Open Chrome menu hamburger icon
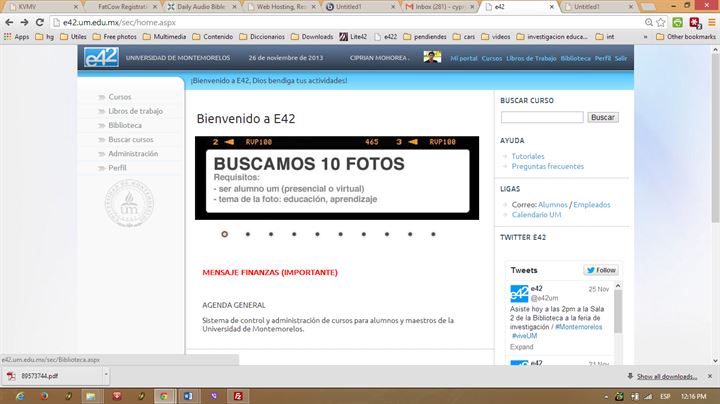The width and height of the screenshot is (720, 404). click(712, 22)
